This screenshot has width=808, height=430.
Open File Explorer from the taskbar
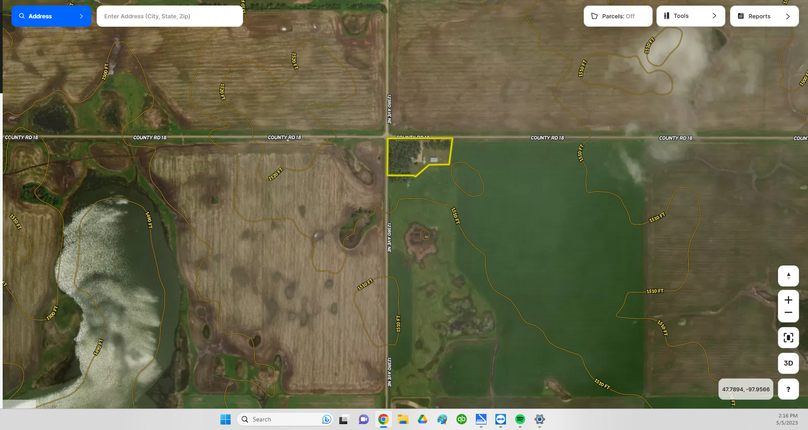[x=402, y=419]
